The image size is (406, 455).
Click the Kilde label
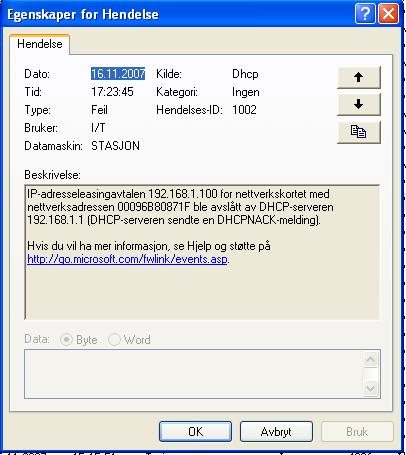(169, 74)
